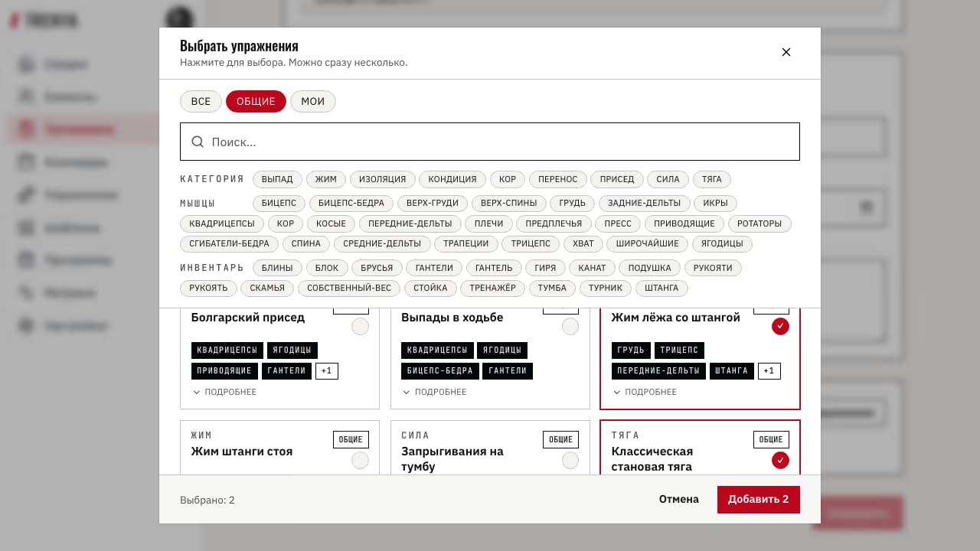Click the Добавить 2 button
Screen dimensions: 980x551
pos(759,500)
